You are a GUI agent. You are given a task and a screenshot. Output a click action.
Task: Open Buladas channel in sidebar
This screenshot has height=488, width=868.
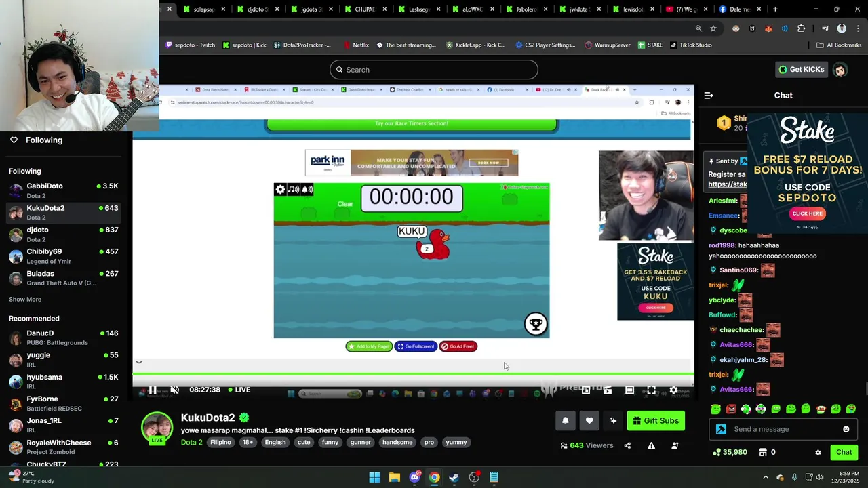65,278
